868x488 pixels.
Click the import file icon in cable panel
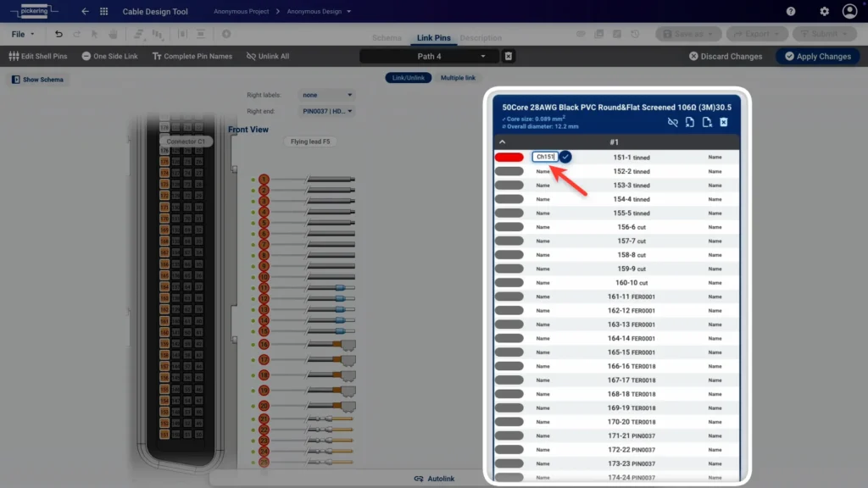coord(690,122)
